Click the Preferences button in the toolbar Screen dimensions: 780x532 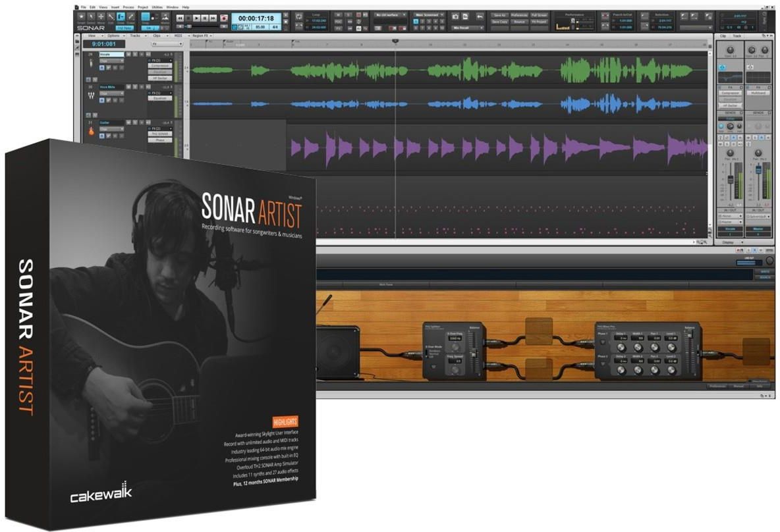pos(520,15)
